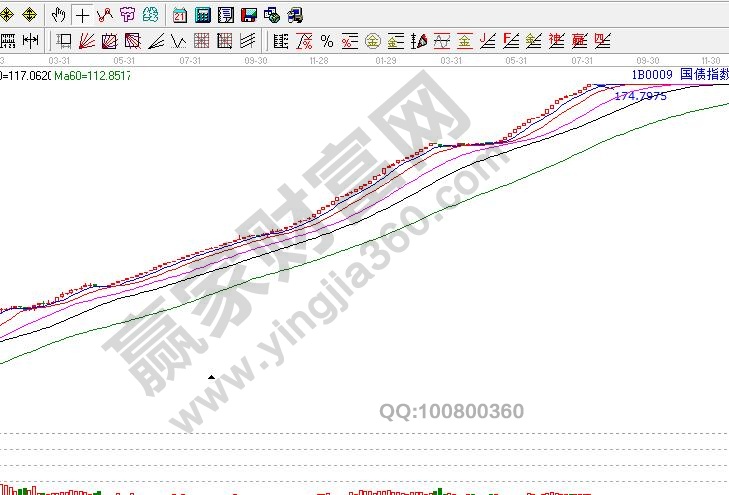The width and height of the screenshot is (729, 495).
Task: Open the calculator tool
Action: 202,15
